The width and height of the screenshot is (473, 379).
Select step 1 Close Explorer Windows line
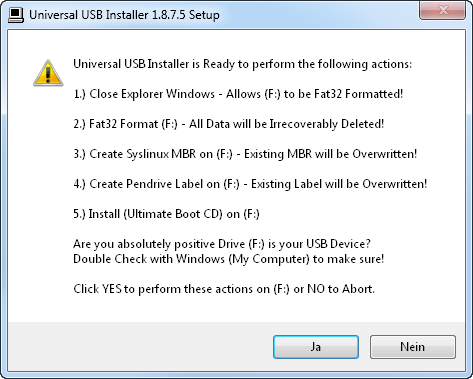(238, 94)
